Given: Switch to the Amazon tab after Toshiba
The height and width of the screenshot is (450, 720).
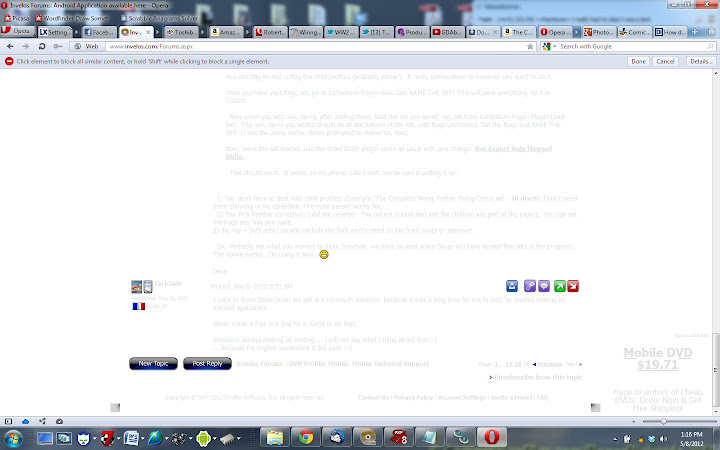Looking at the screenshot, I should (226, 32).
